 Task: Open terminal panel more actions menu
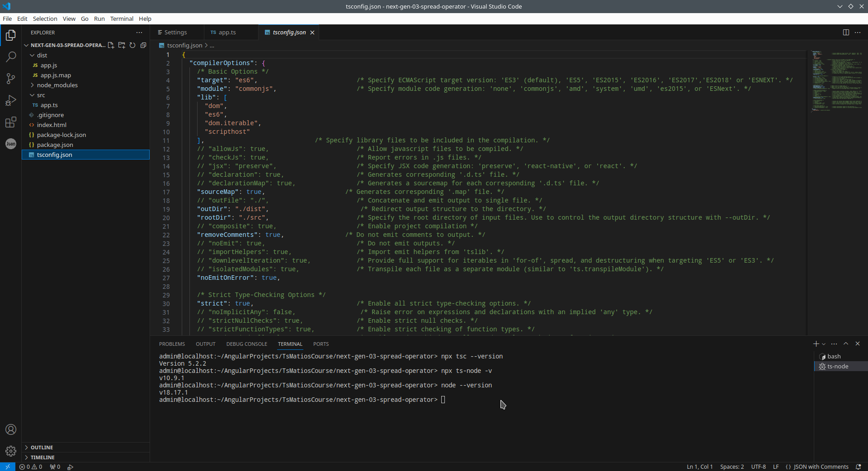click(x=834, y=344)
